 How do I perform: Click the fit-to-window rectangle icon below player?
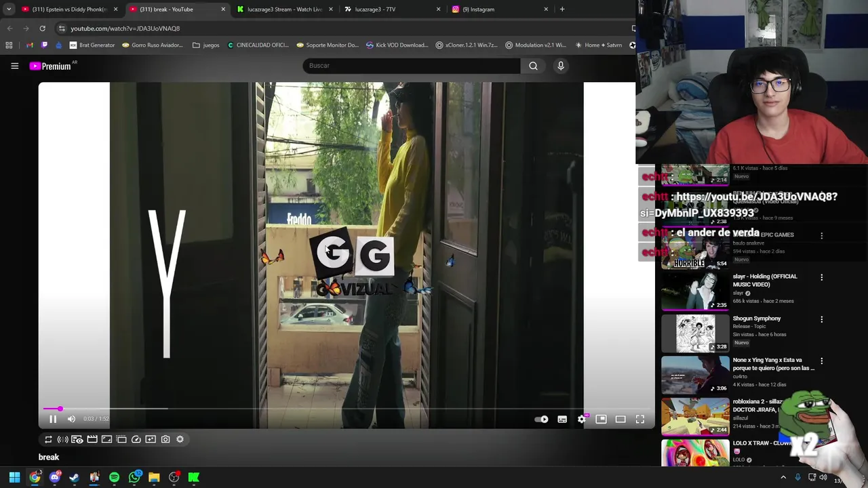(106, 439)
